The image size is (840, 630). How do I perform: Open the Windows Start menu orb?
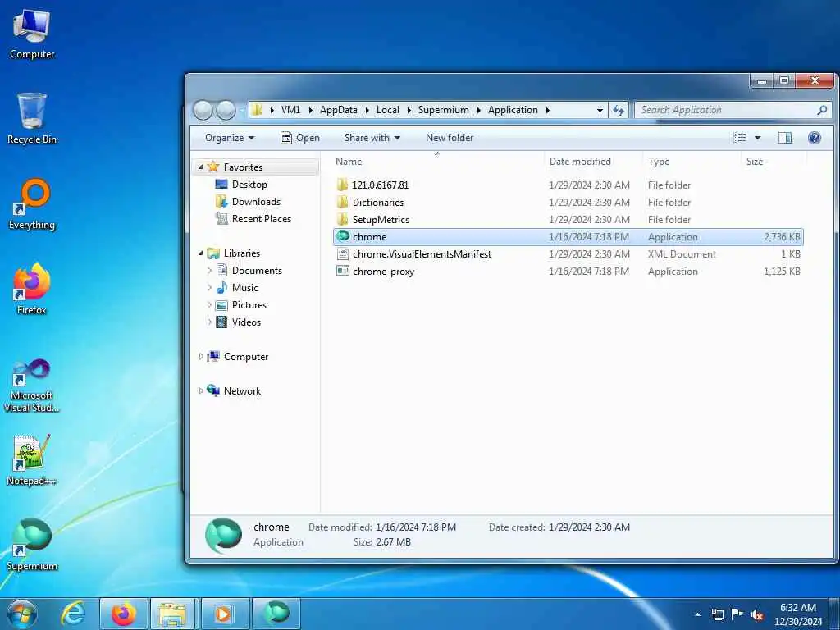click(x=22, y=614)
